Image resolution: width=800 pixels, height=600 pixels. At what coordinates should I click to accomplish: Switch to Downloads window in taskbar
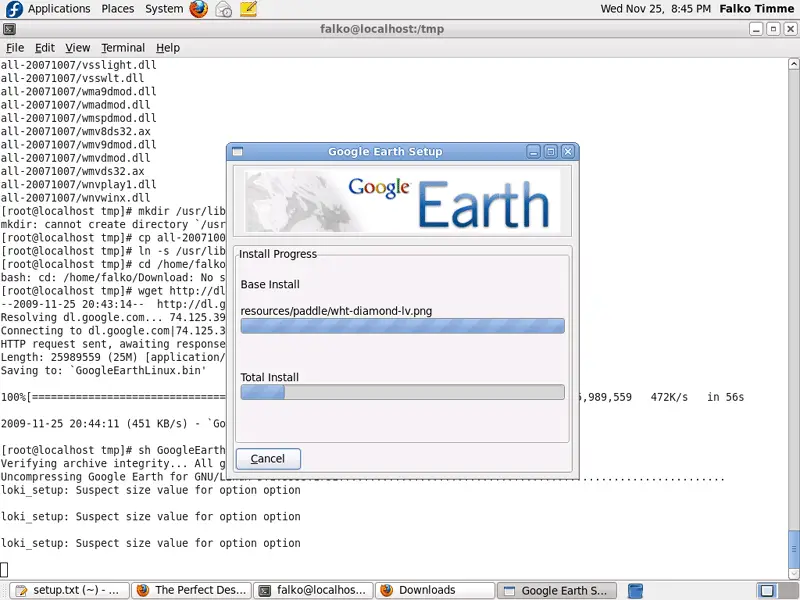coord(435,591)
